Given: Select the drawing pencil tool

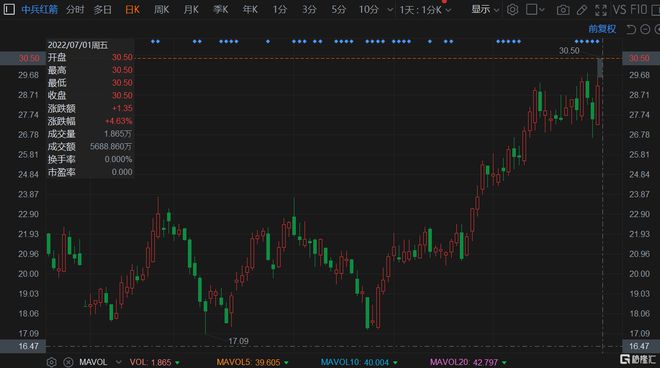Looking at the screenshot, I should coord(582,10).
